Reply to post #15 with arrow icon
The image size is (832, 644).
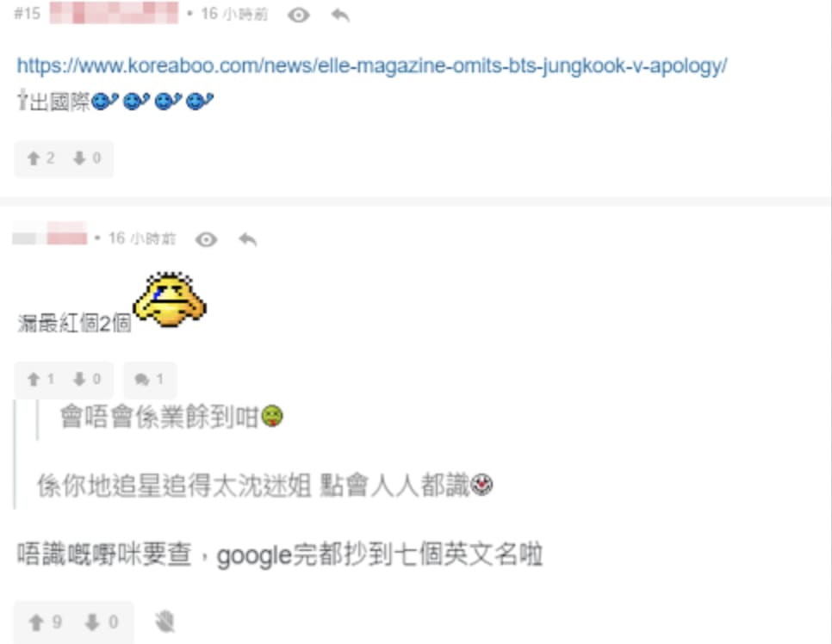pos(340,15)
